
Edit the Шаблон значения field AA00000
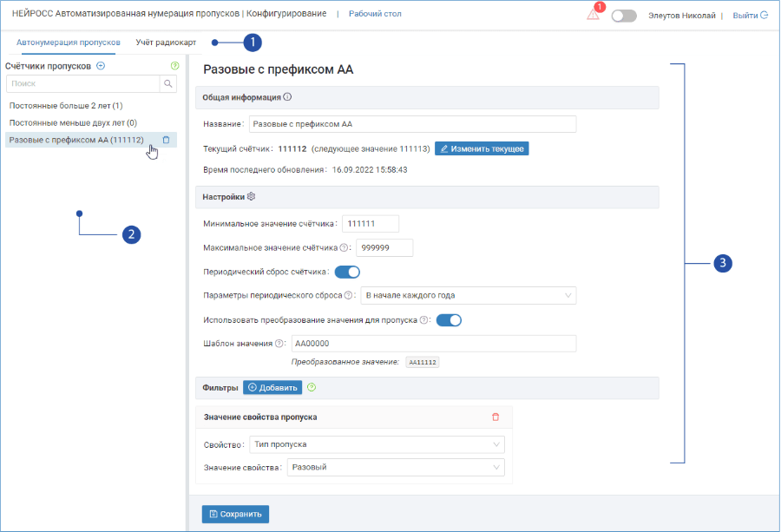pyautogui.click(x=434, y=343)
